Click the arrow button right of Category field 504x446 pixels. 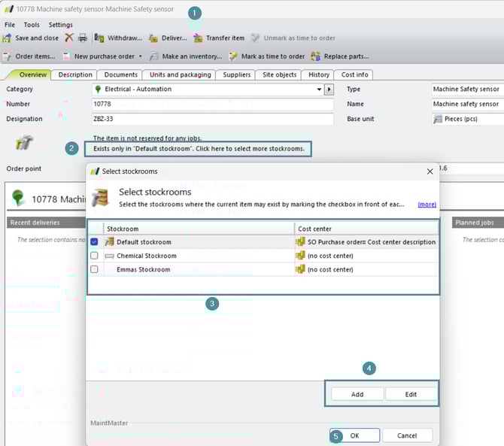329,90
